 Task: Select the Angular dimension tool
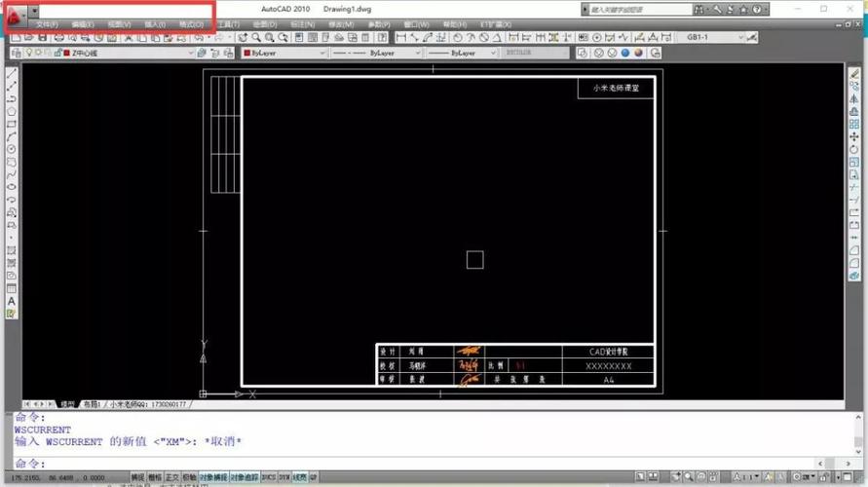point(497,38)
